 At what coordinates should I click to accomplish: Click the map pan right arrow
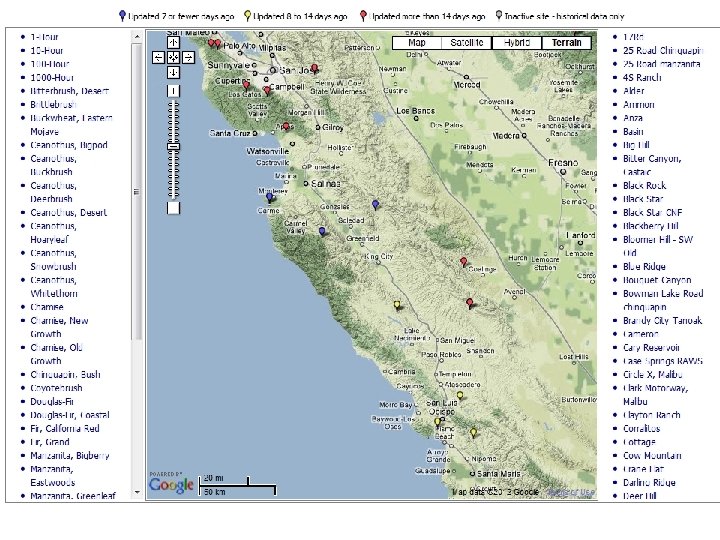188,57
